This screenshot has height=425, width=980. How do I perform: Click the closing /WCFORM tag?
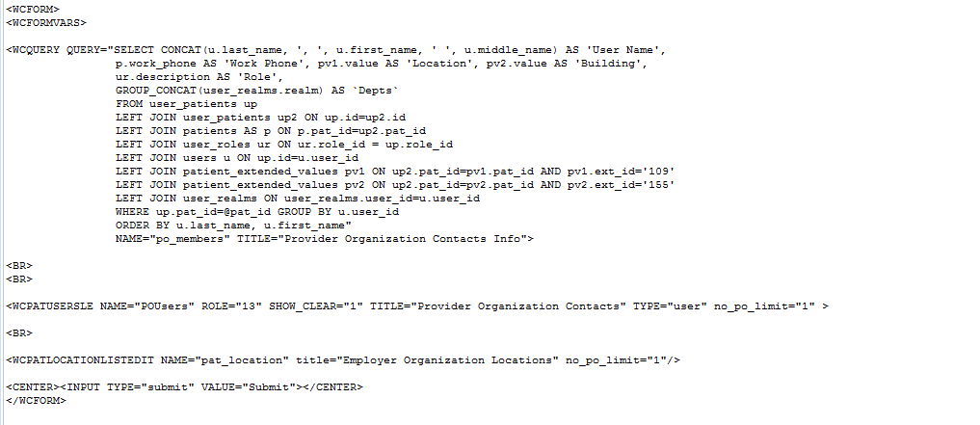pos(36,401)
